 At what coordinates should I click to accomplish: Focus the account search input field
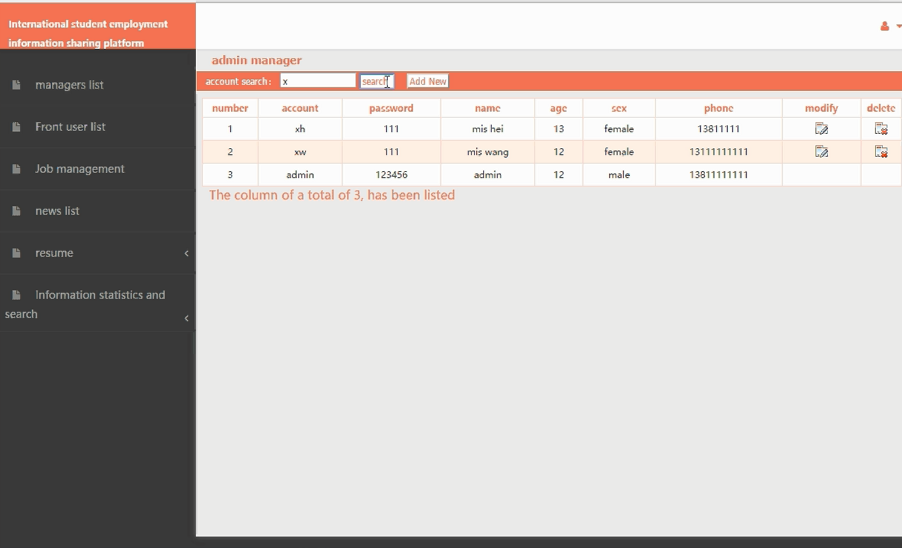(x=318, y=81)
